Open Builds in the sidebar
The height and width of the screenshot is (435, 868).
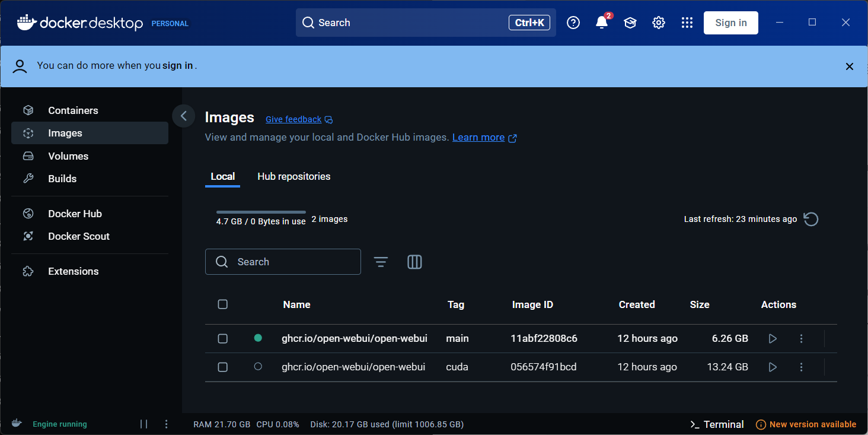(x=90, y=179)
